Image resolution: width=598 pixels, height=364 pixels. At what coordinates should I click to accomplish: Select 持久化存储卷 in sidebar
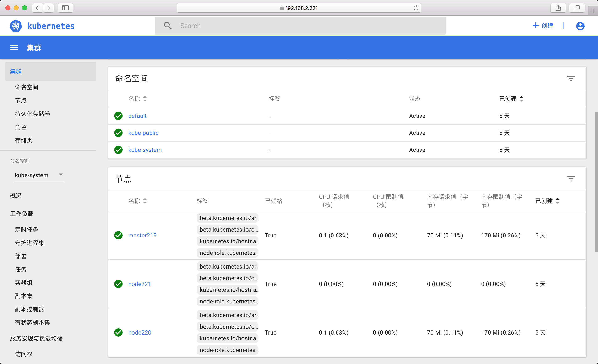(32, 114)
